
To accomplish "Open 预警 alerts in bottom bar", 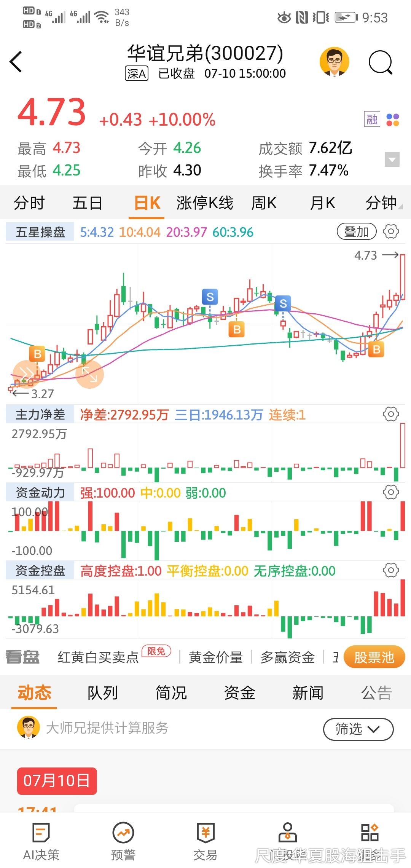I will point(123,841).
